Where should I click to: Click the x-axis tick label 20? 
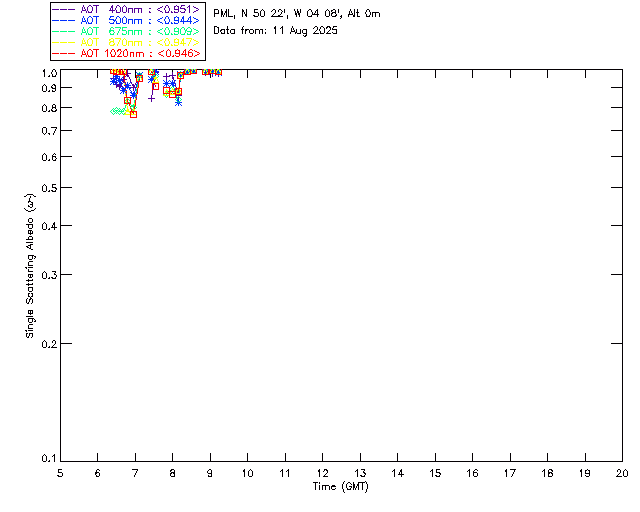point(622,473)
